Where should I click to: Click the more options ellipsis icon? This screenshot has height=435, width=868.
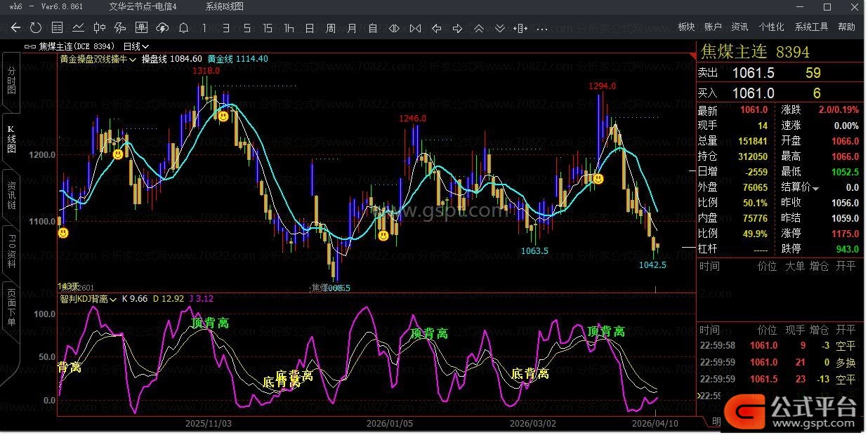coord(541,29)
